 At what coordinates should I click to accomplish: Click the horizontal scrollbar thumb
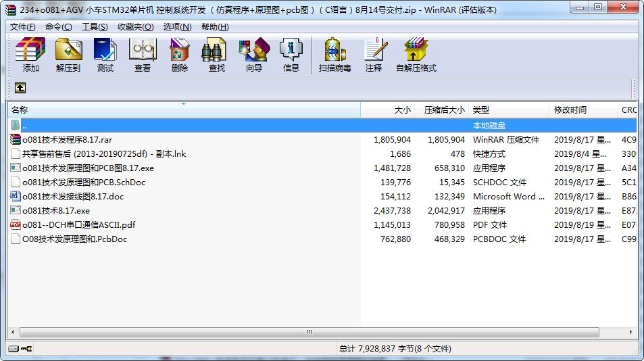309,332
